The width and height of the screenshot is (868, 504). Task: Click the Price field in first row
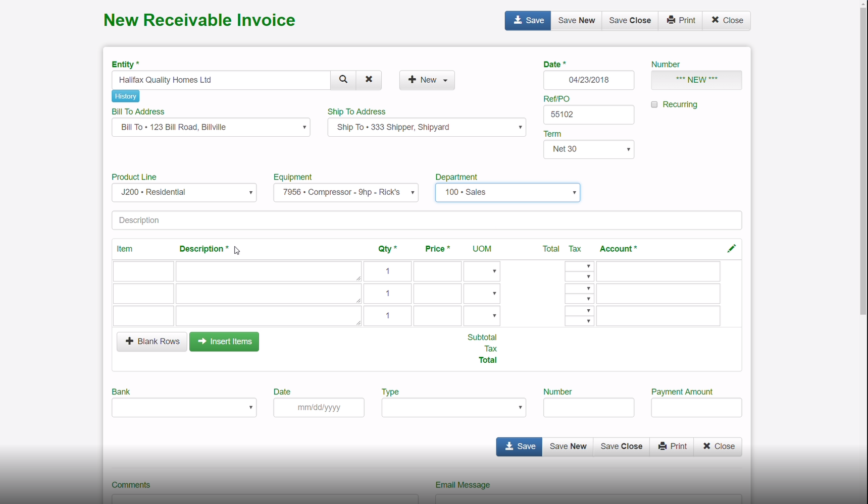(x=438, y=271)
